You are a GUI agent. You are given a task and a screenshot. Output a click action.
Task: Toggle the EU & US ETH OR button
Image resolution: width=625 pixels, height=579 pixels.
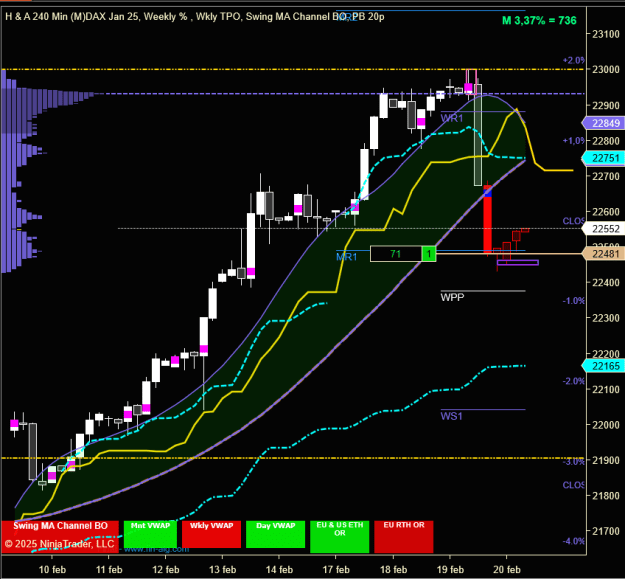coord(340,537)
